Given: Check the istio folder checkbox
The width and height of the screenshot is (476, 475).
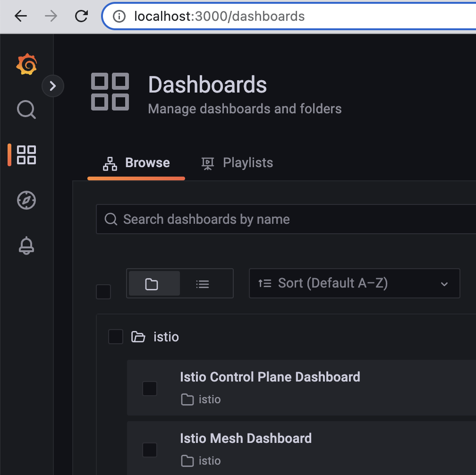Looking at the screenshot, I should pyautogui.click(x=116, y=337).
